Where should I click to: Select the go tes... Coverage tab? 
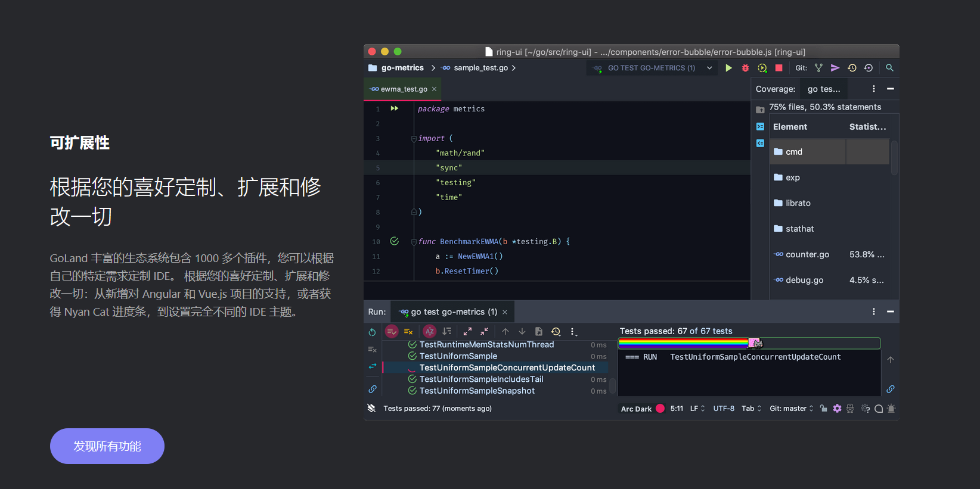(824, 89)
